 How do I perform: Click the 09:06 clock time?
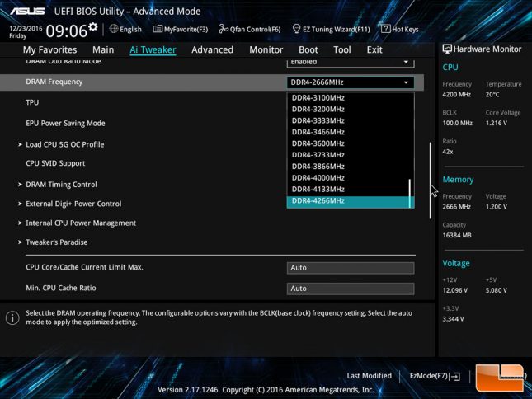point(67,31)
